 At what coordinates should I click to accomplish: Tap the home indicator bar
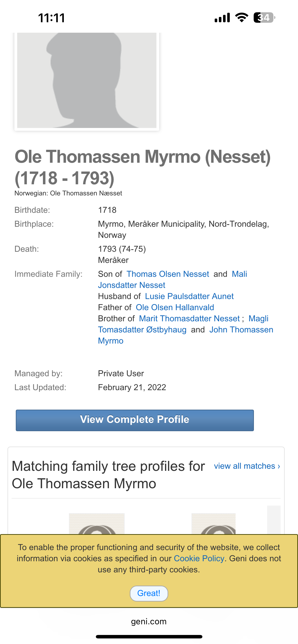click(x=149, y=637)
